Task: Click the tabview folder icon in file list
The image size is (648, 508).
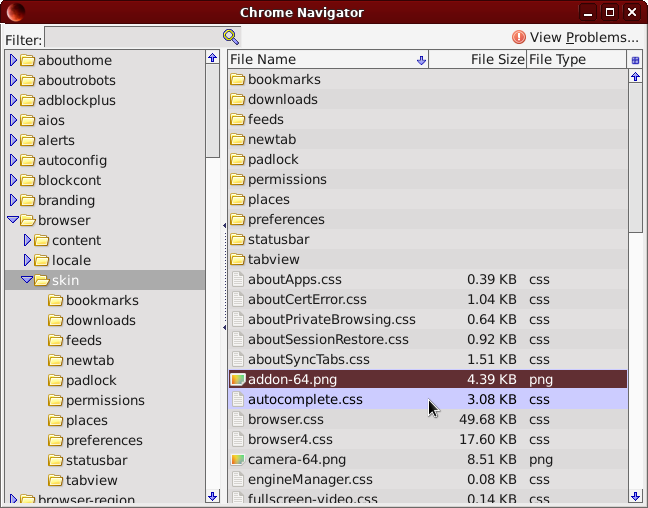Action: (238, 259)
